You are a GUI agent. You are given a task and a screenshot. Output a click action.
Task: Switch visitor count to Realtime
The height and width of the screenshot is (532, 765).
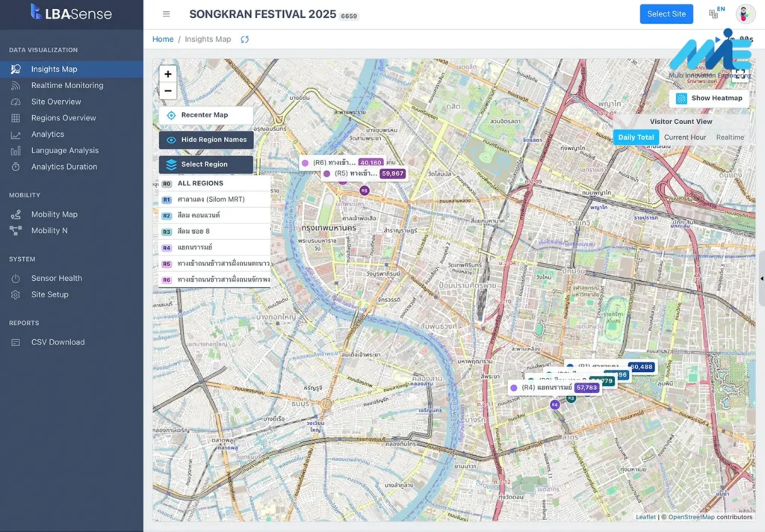[x=730, y=137]
